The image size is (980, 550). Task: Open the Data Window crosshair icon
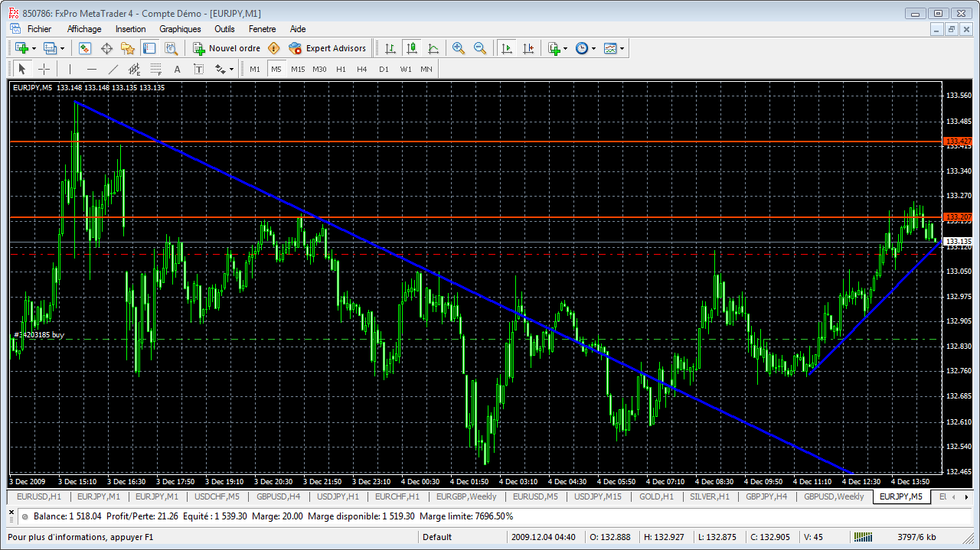click(106, 48)
